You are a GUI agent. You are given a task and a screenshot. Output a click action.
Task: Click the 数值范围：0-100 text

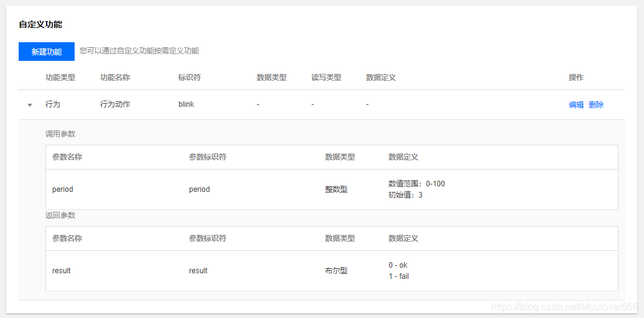click(x=416, y=184)
